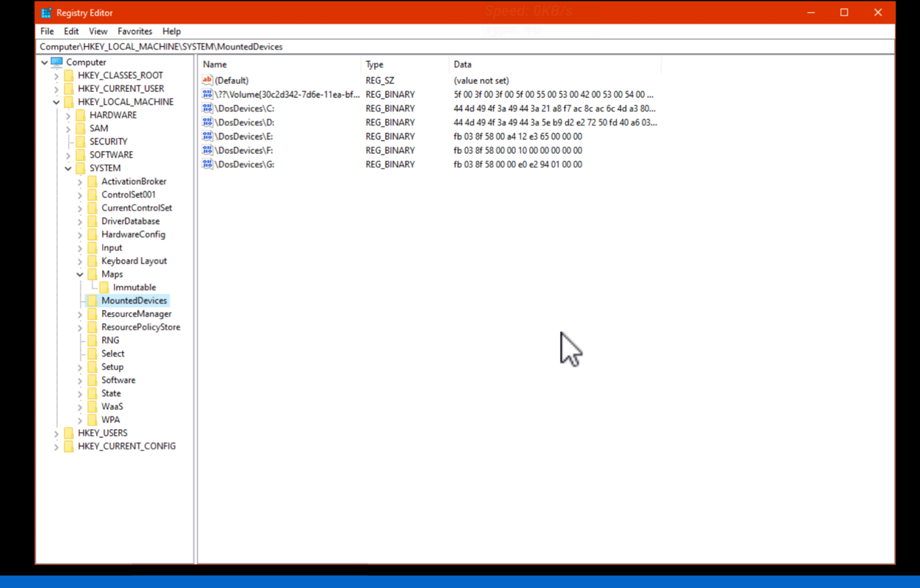Open the Favorites menu
The width and height of the screenshot is (920, 588).
[x=135, y=32]
